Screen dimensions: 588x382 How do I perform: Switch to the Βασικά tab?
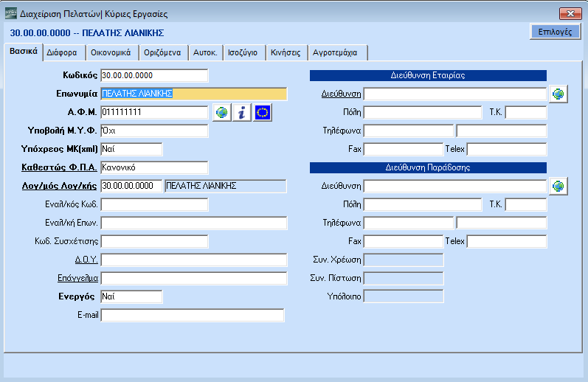(x=24, y=52)
